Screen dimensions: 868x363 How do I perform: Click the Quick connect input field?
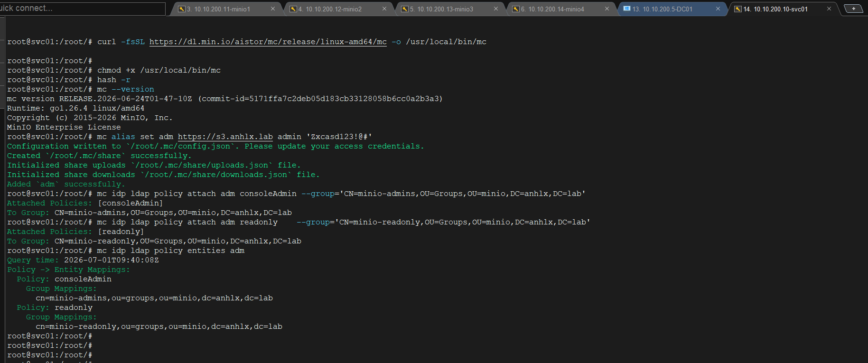pyautogui.click(x=83, y=9)
